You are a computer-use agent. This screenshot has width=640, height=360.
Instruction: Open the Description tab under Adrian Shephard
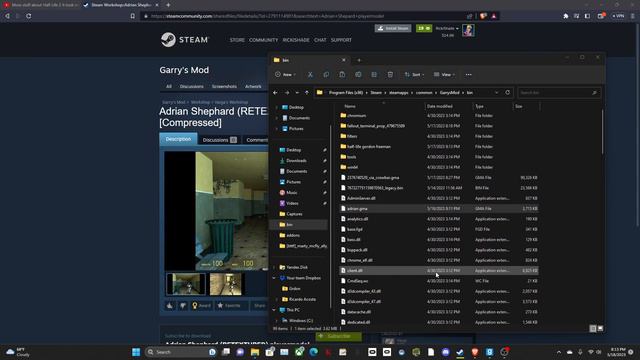click(x=178, y=139)
